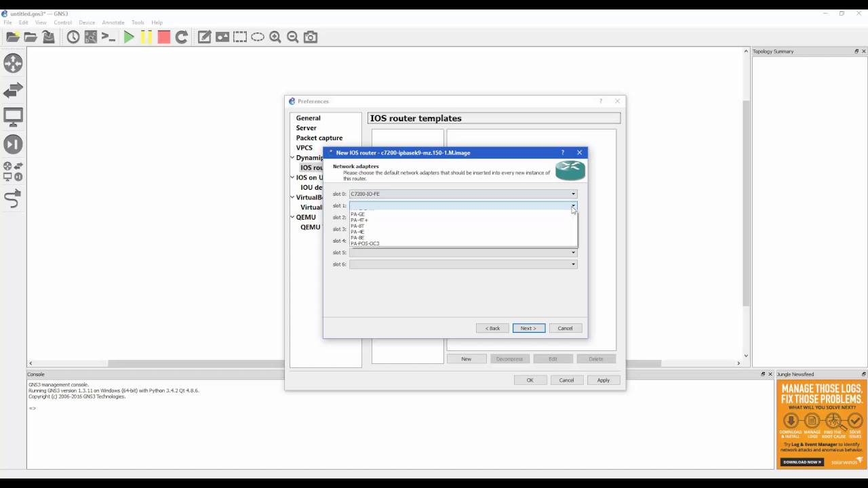Click the slot 1 dropdown arrow

573,205
